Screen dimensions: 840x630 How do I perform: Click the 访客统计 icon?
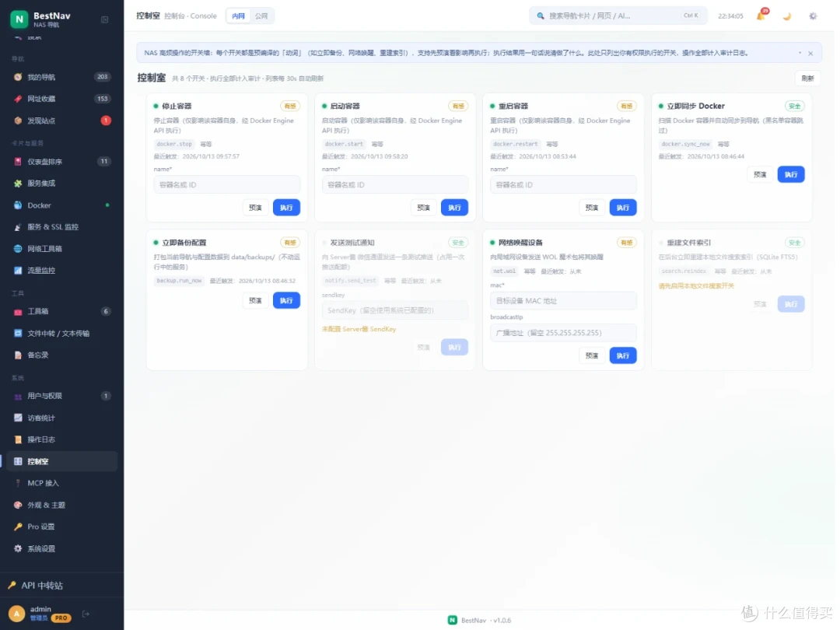[x=18, y=418]
